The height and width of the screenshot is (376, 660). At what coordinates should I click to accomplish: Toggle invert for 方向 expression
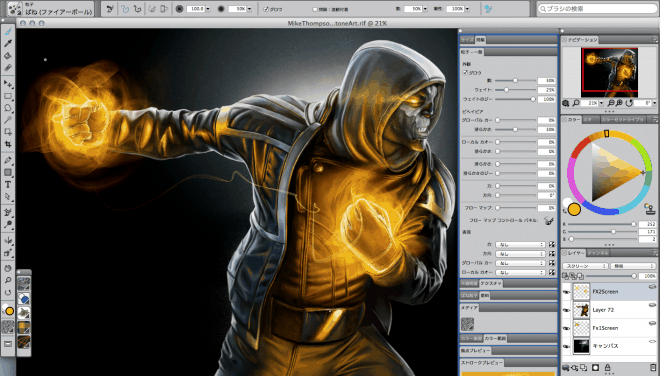click(x=552, y=254)
